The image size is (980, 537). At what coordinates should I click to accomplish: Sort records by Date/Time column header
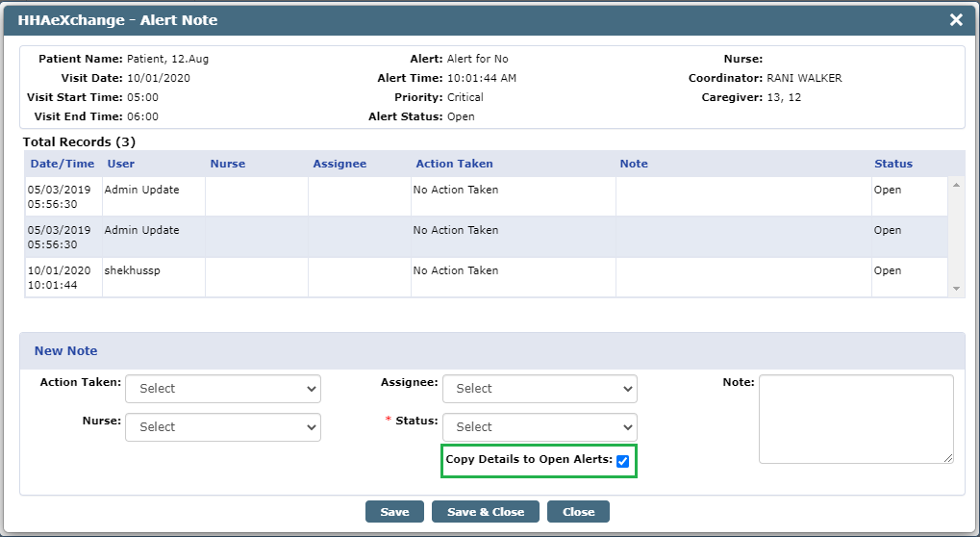point(63,164)
